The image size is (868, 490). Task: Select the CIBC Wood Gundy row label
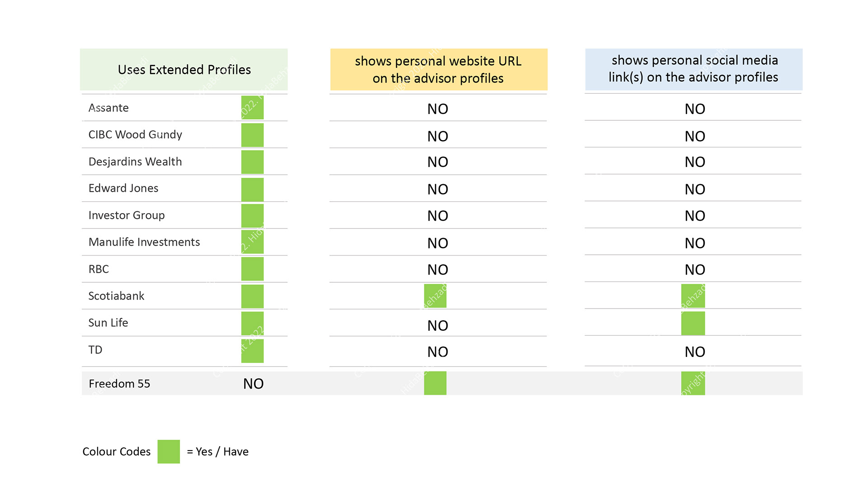pos(135,134)
